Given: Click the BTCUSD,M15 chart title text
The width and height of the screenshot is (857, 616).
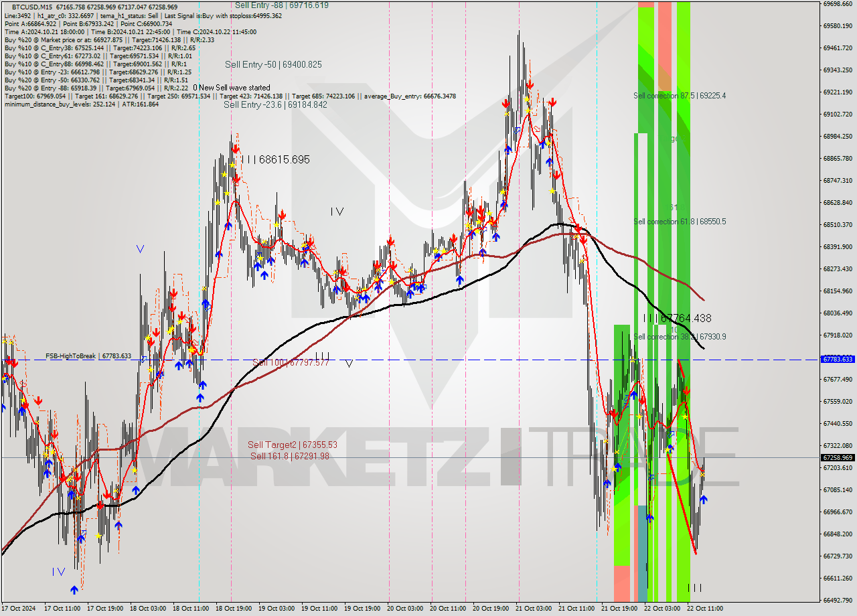Looking at the screenshot, I should point(31,6).
